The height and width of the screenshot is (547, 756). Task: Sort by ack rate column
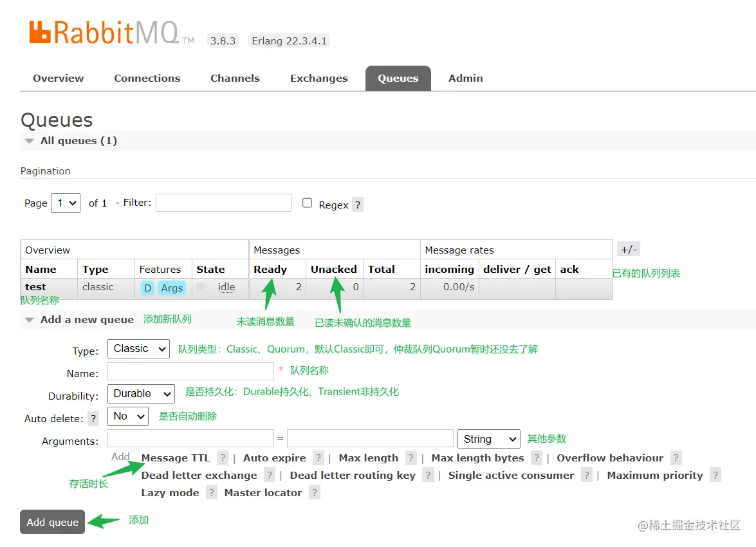click(569, 269)
